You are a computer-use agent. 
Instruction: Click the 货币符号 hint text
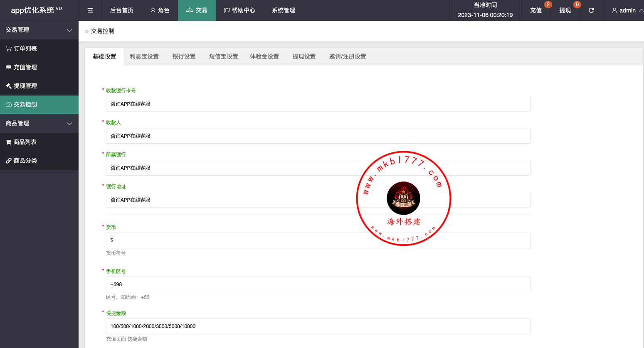click(x=116, y=253)
